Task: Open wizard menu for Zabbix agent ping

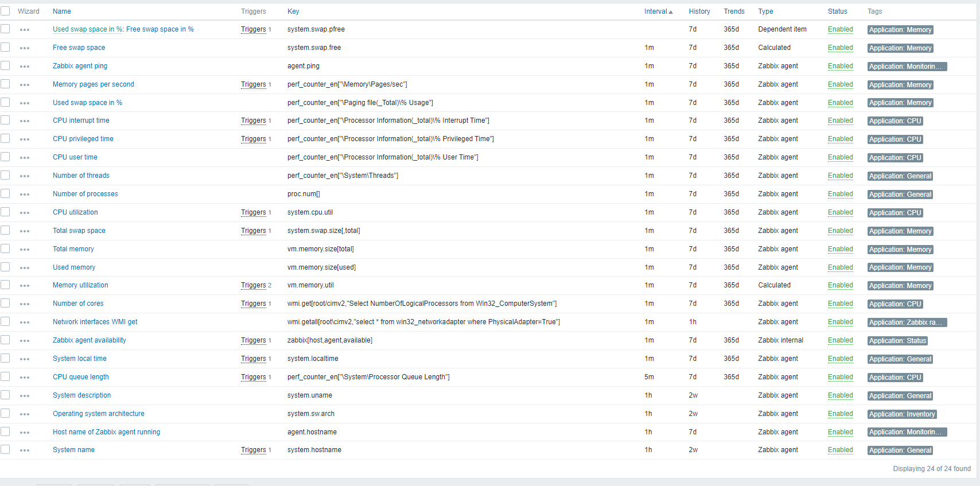Action: [25, 67]
